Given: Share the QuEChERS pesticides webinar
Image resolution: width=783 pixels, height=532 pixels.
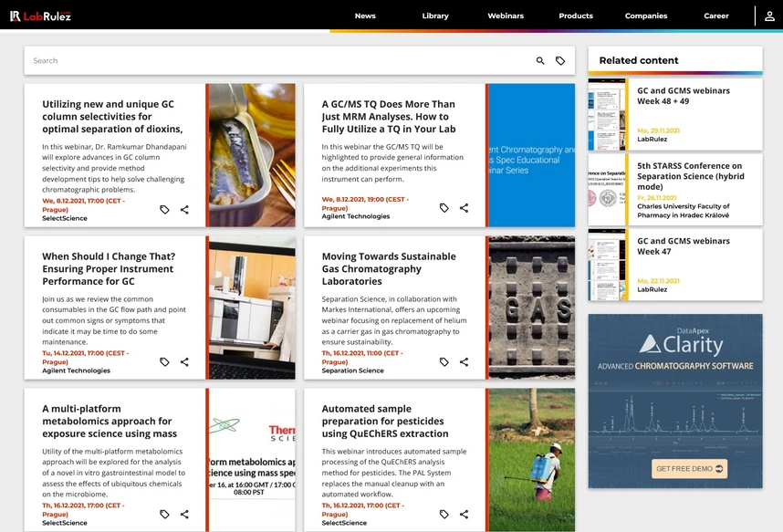Looking at the screenshot, I should coord(464,514).
